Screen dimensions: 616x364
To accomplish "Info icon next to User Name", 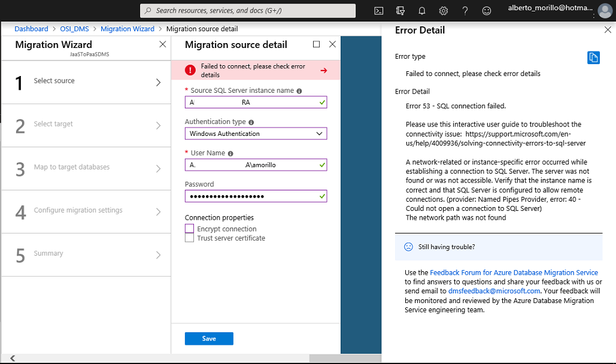I will (x=230, y=153).
